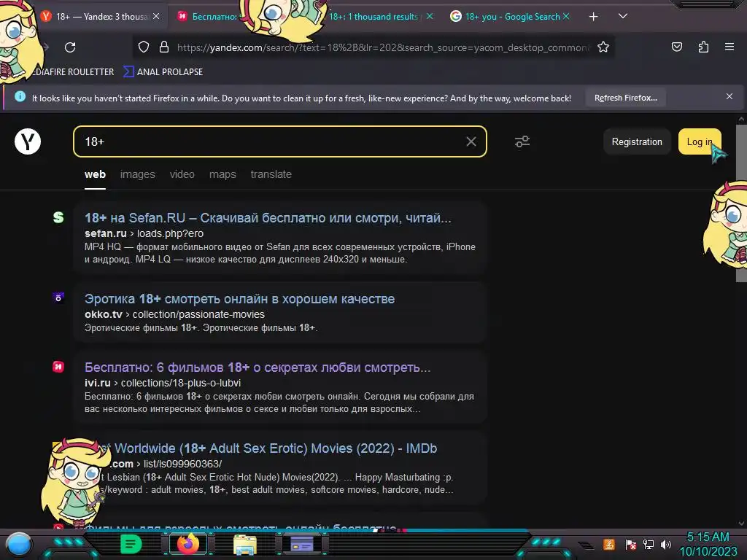Open File Explorer from the taskbar
747x560 pixels.
pyautogui.click(x=245, y=544)
